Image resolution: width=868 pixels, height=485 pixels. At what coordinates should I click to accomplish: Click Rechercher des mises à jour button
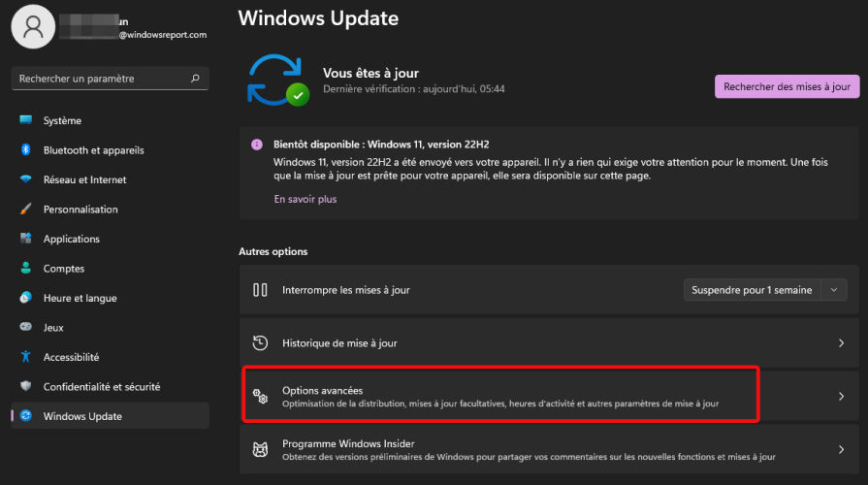[x=787, y=86]
